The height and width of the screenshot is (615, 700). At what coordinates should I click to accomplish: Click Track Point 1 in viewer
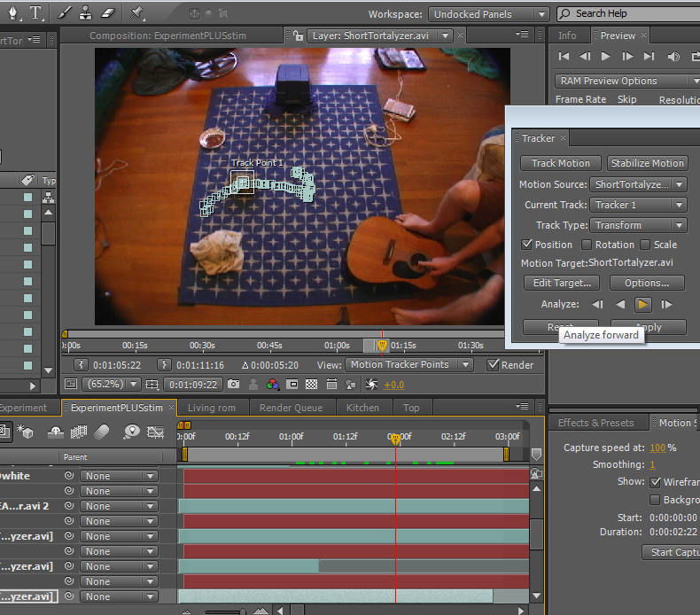pyautogui.click(x=243, y=183)
